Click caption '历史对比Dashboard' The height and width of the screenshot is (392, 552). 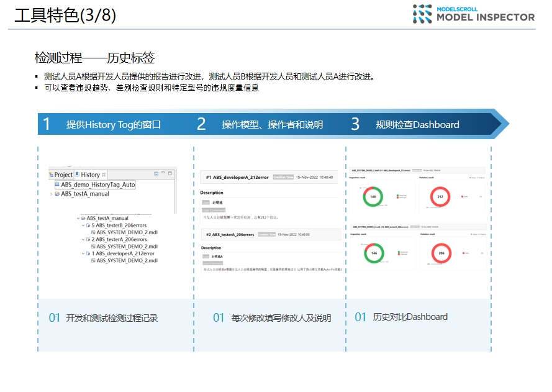point(410,317)
